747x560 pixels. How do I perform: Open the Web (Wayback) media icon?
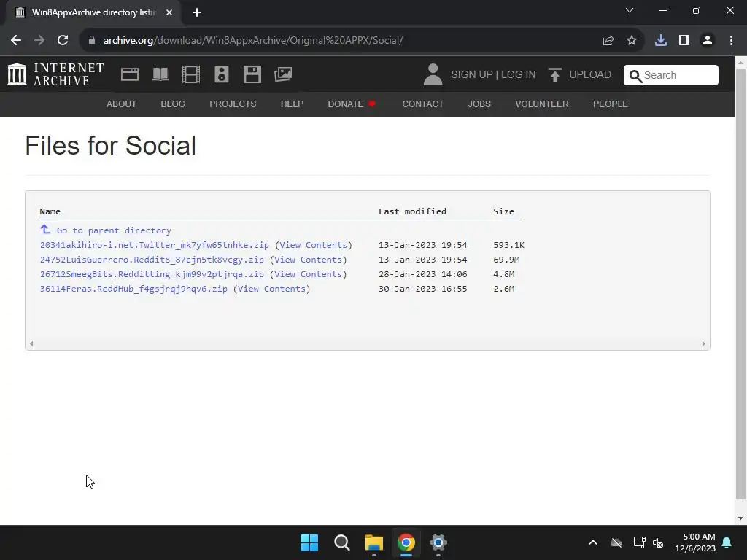pyautogui.click(x=130, y=74)
